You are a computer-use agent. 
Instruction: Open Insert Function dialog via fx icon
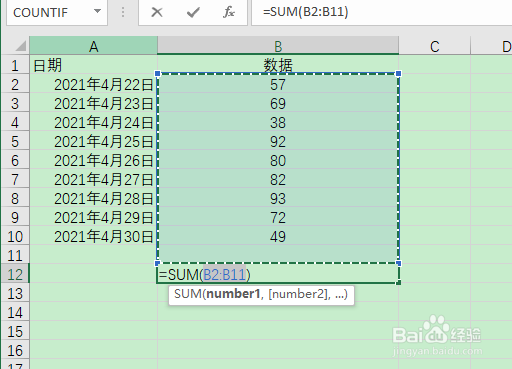[229, 12]
